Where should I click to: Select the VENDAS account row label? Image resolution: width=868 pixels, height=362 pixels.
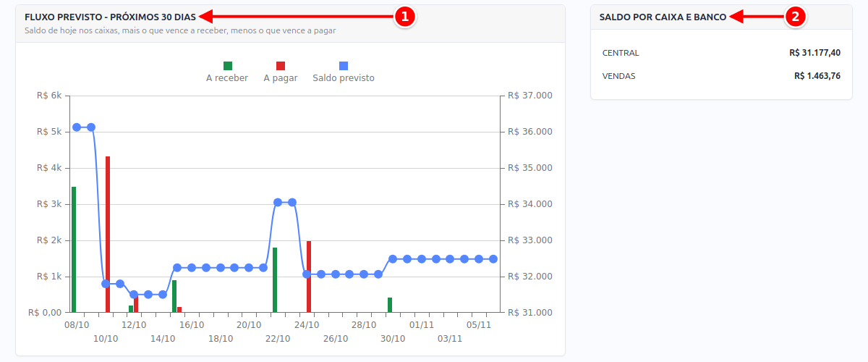[x=619, y=76]
